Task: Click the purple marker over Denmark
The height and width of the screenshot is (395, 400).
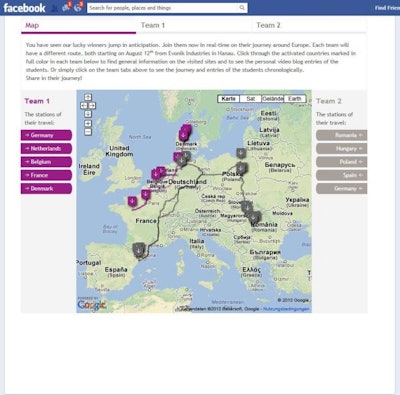Action: point(183,135)
